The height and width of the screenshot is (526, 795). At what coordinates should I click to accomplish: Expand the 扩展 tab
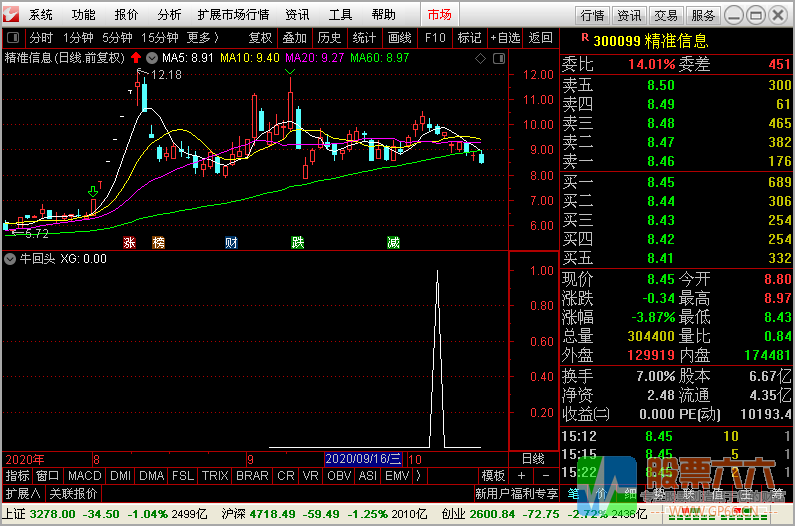click(23, 494)
